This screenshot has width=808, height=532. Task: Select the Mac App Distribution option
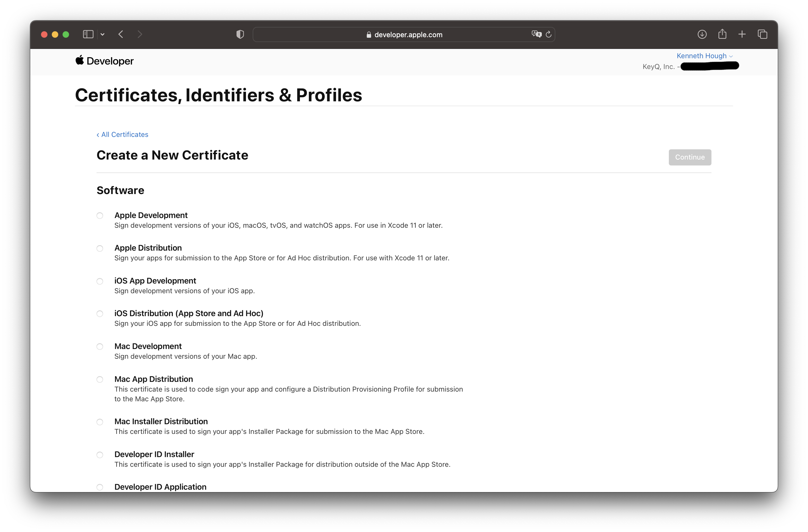100,380
